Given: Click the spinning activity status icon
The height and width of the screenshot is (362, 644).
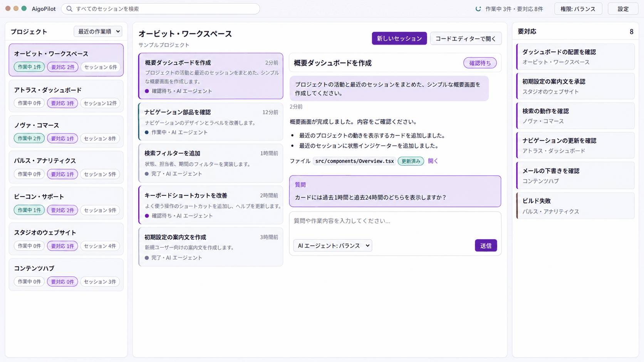Looking at the screenshot, I should [x=478, y=9].
